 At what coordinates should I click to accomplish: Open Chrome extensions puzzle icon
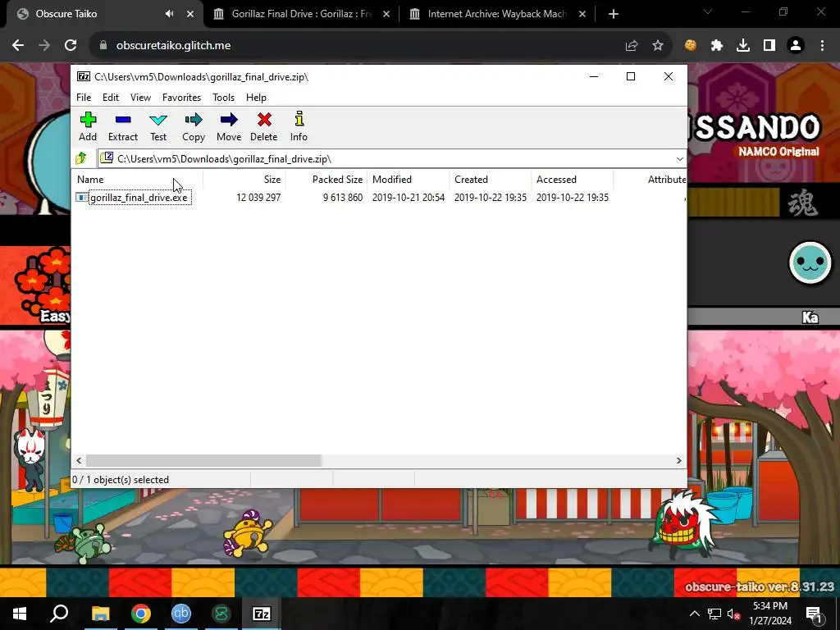717,46
